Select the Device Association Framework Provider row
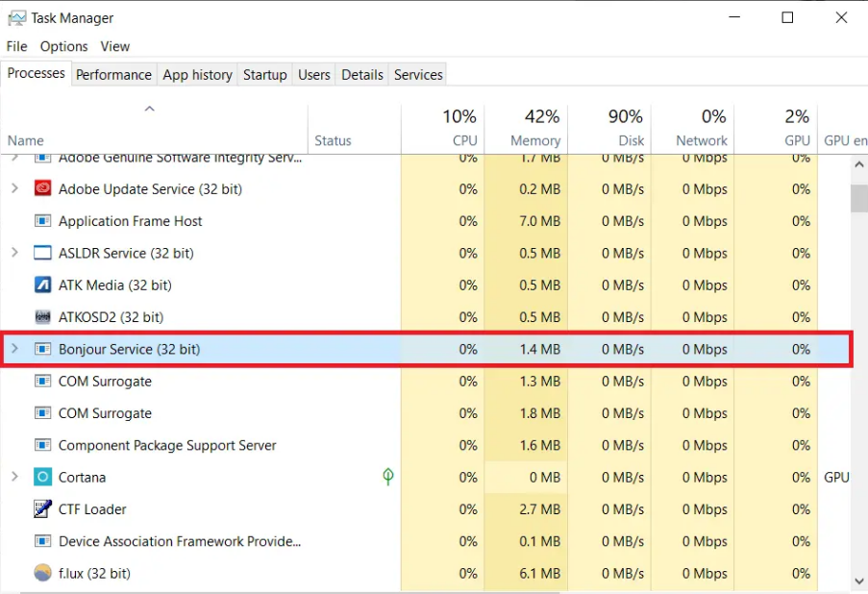This screenshot has height=594, width=868. (425, 541)
